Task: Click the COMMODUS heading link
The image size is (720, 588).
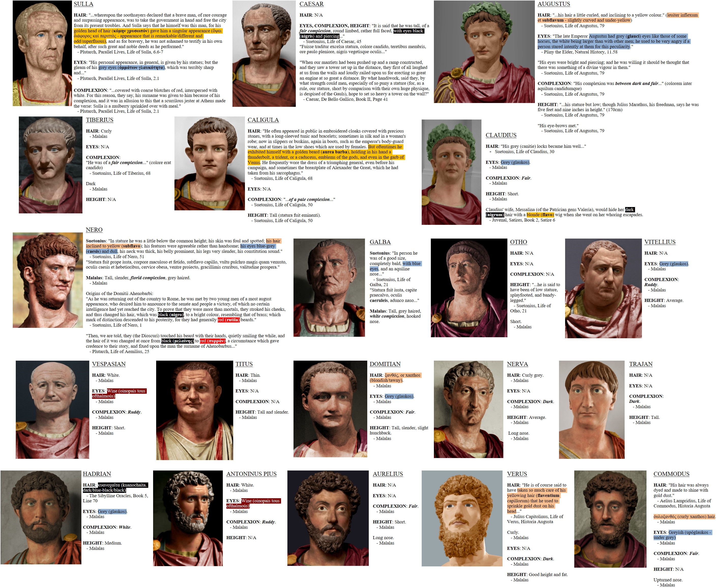Action: click(671, 474)
